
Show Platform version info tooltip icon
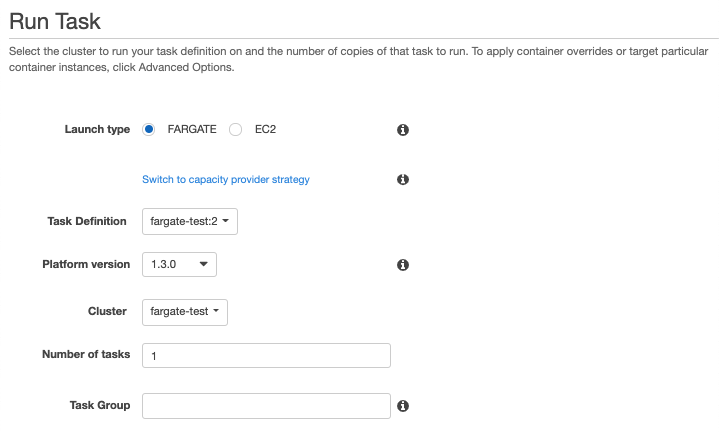403,265
